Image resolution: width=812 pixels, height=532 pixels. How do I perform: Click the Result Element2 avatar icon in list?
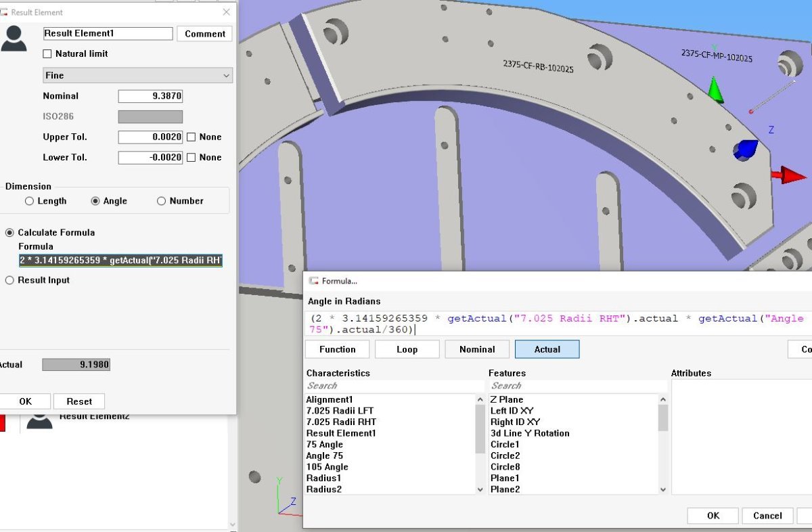[39, 422]
